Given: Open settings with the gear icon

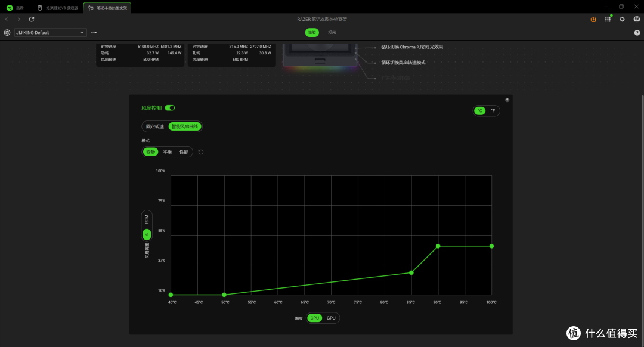Looking at the screenshot, I should tap(622, 19).
